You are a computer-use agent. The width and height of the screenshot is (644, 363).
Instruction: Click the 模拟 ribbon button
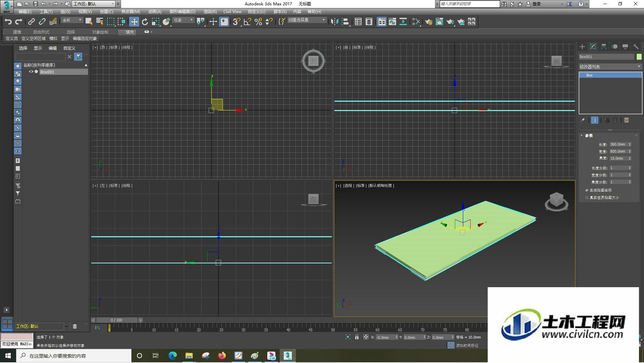point(53,39)
